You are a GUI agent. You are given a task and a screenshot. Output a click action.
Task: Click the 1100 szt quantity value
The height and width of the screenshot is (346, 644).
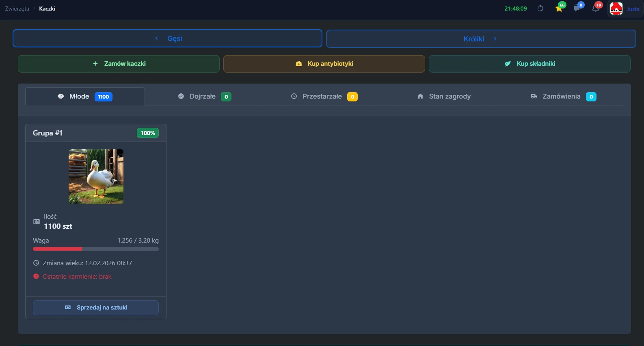(58, 226)
